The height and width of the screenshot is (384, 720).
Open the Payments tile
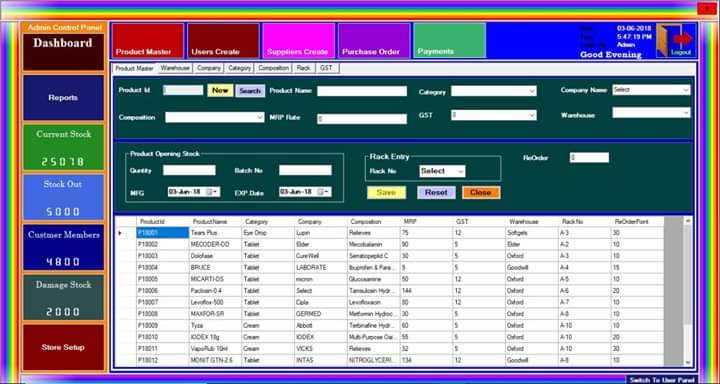tap(449, 41)
